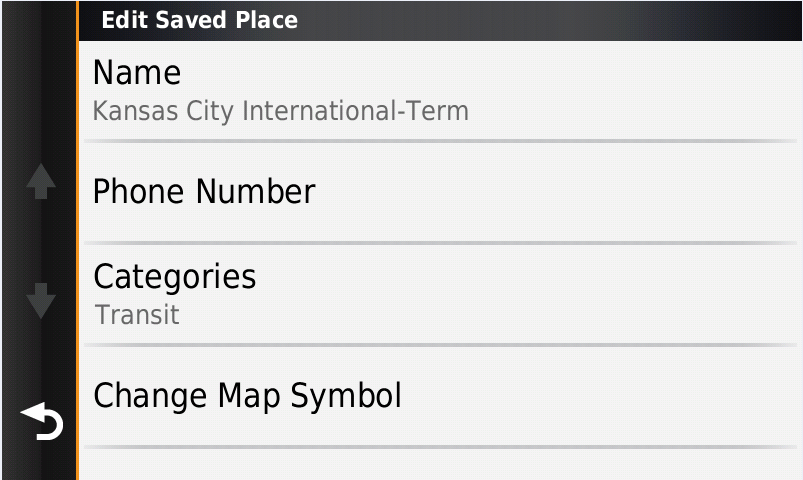Click the Change Map Symbol label text
The image size is (803, 480).
point(247,396)
